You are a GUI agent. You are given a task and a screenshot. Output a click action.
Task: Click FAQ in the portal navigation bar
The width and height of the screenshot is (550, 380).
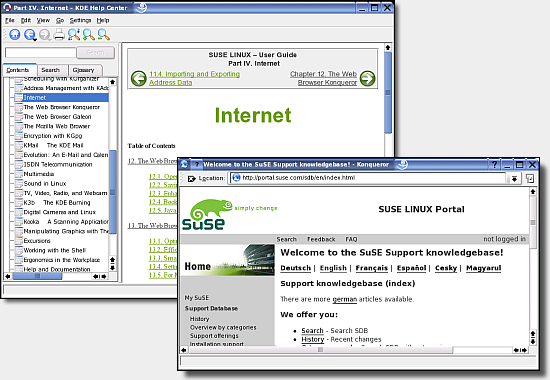click(x=351, y=239)
